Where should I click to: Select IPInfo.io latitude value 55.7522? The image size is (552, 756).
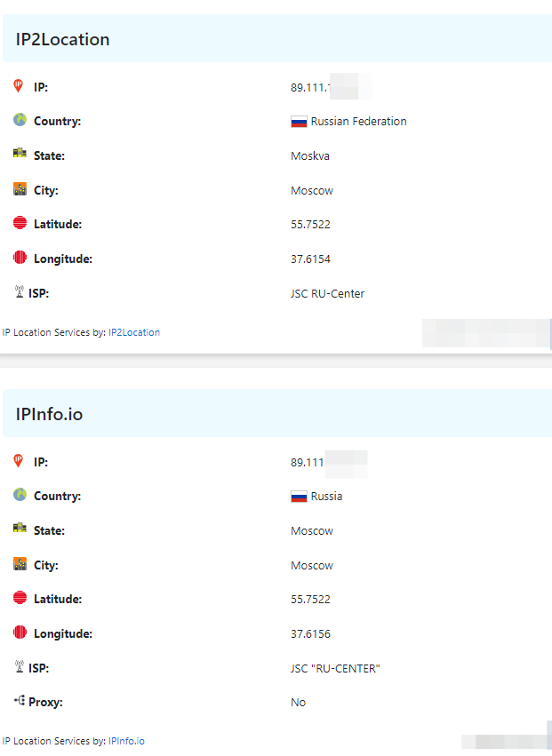(x=311, y=600)
